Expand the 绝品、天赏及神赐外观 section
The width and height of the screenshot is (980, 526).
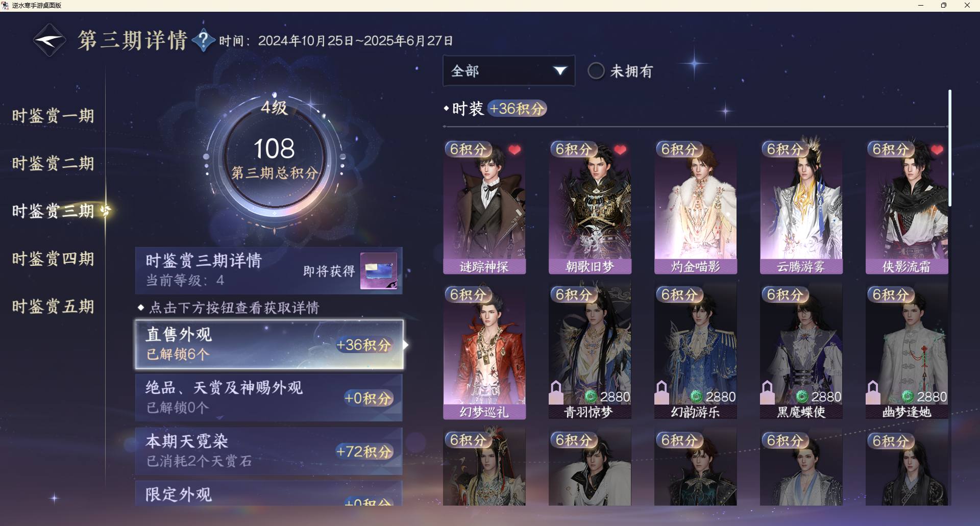269,397
